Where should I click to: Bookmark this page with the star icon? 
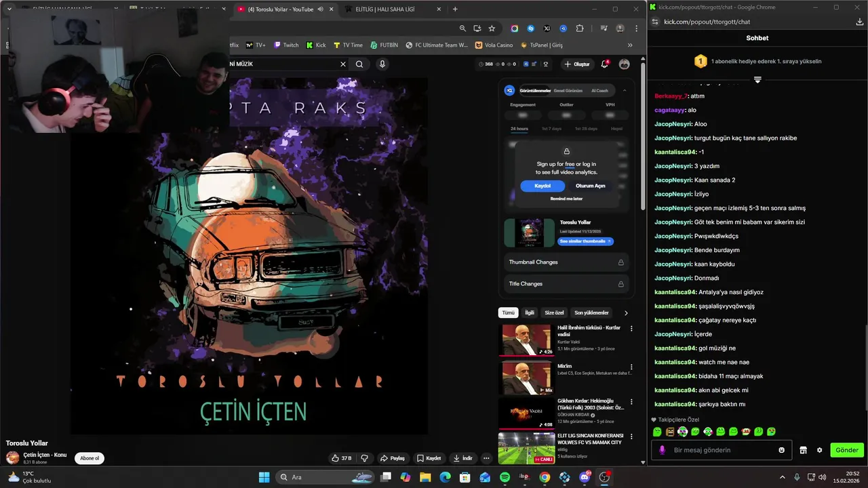(492, 28)
